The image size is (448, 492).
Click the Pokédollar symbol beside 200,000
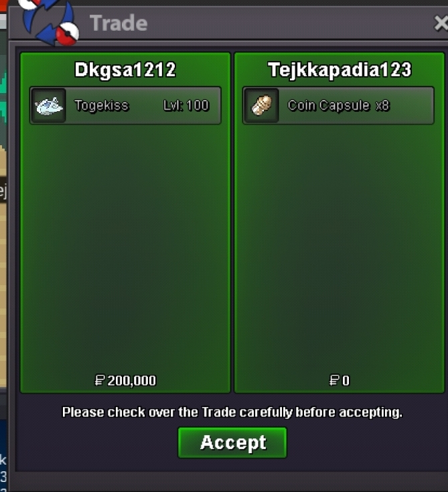100,381
